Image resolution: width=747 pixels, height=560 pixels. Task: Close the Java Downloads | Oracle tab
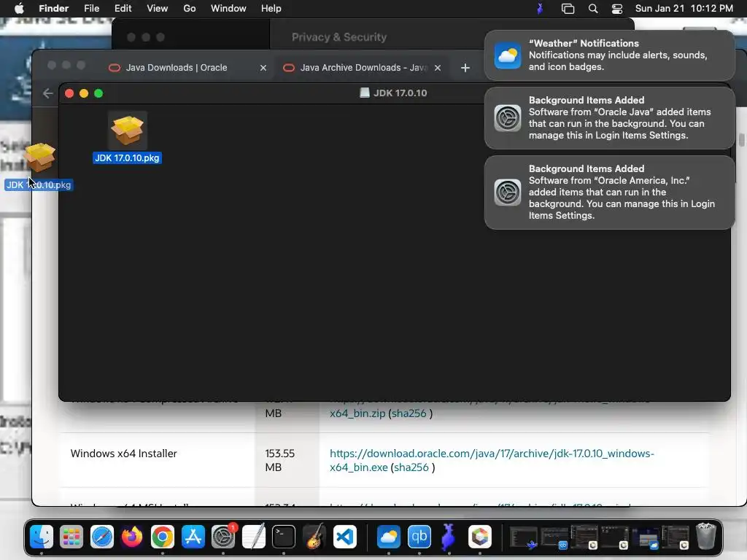(263, 68)
